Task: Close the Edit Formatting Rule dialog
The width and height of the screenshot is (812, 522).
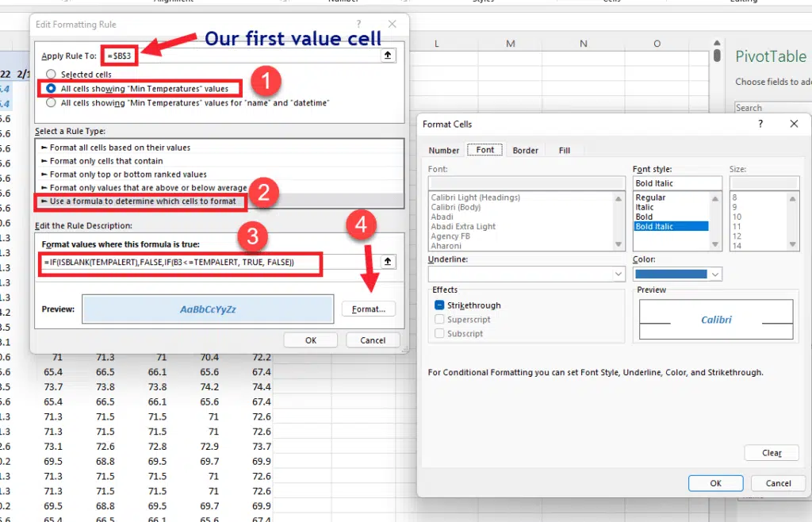Action: click(x=392, y=25)
